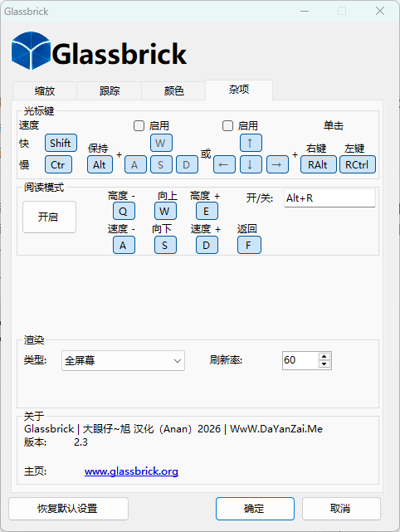
Task: Click the reading mode S key for scroll down
Action: point(165,245)
